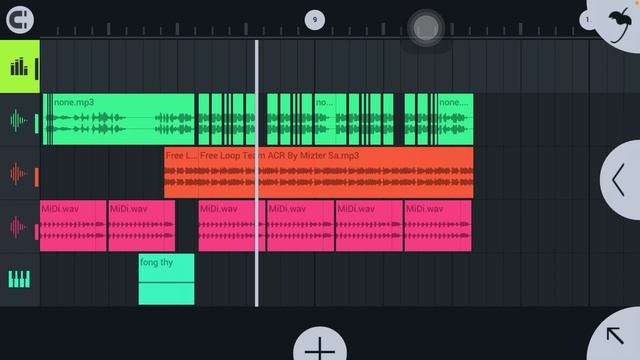Screen dimensions: 640x360
Task: Select the second MiDi.wav pink clip
Action: (142, 226)
